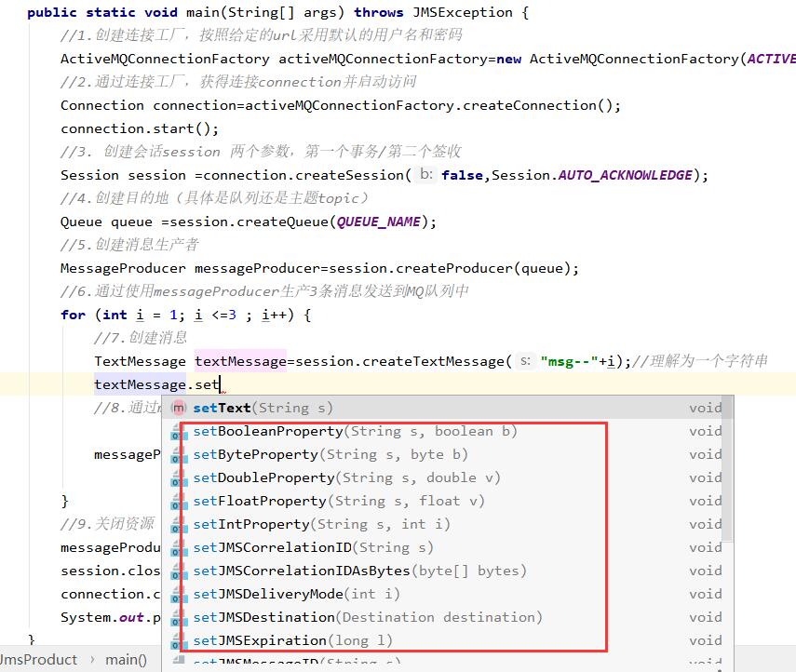Image resolution: width=796 pixels, height=672 pixels.
Task: Click the icon beside setFloatProperty
Action: click(179, 502)
